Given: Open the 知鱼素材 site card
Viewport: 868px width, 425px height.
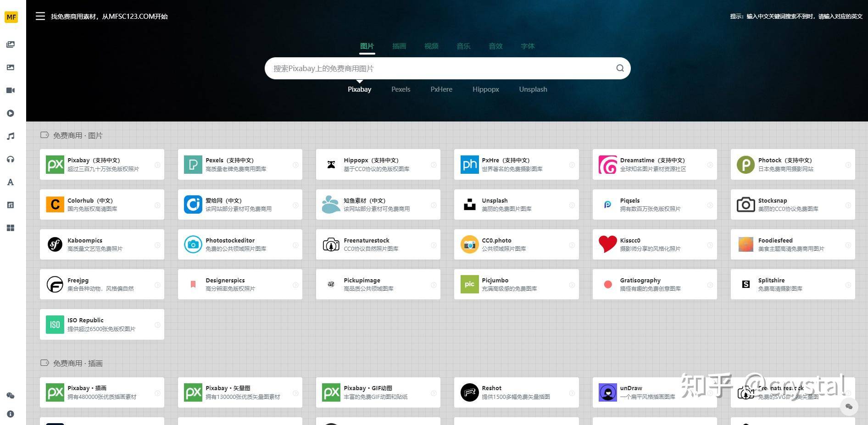Looking at the screenshot, I should pyautogui.click(x=378, y=204).
